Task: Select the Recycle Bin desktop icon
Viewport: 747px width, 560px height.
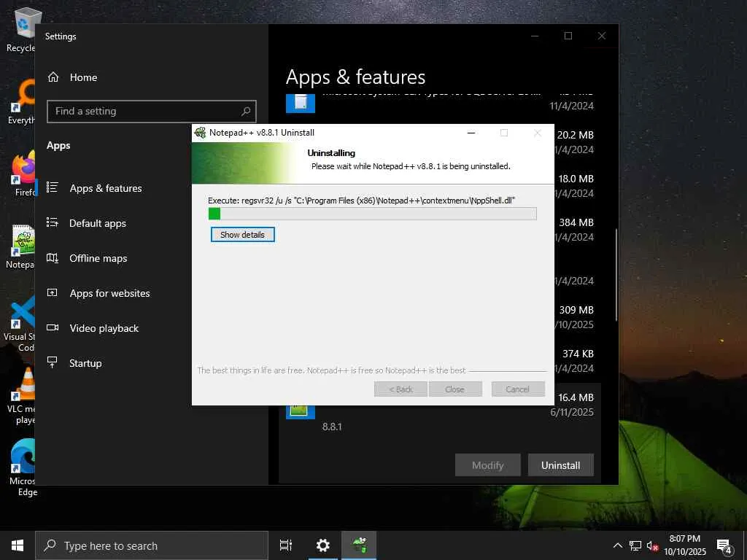Action: coord(20,31)
